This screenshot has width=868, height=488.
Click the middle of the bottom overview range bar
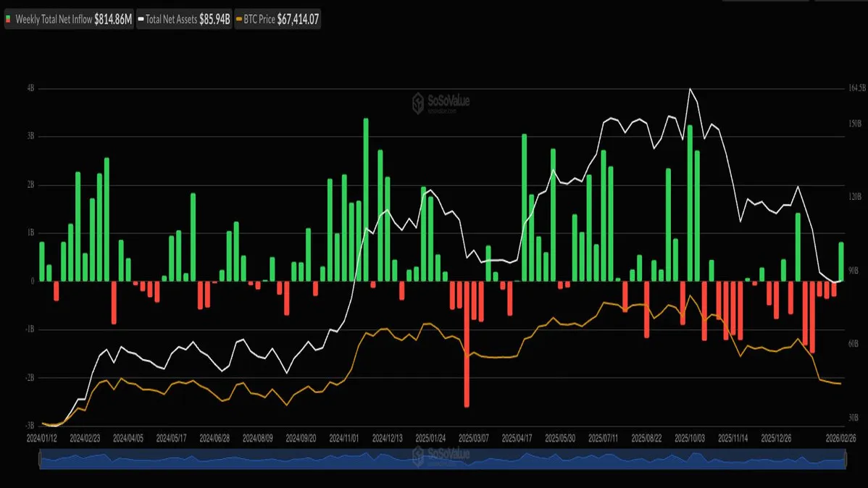[x=442, y=459]
